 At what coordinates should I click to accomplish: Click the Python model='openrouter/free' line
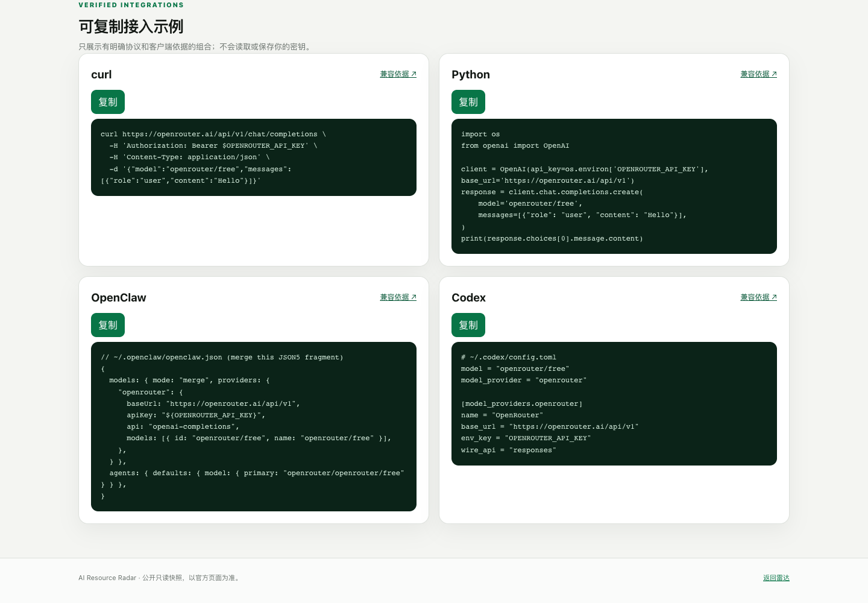tap(530, 204)
